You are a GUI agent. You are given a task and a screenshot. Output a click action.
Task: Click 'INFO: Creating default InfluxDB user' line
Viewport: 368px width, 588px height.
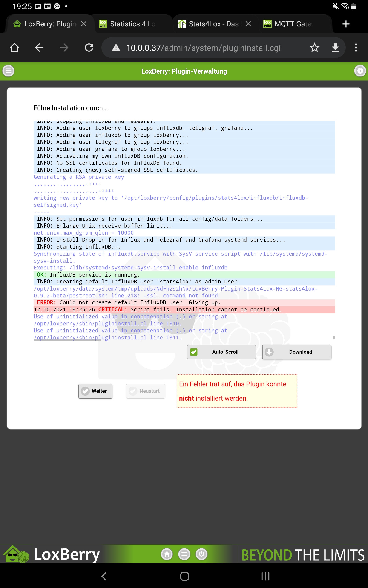[x=184, y=282]
